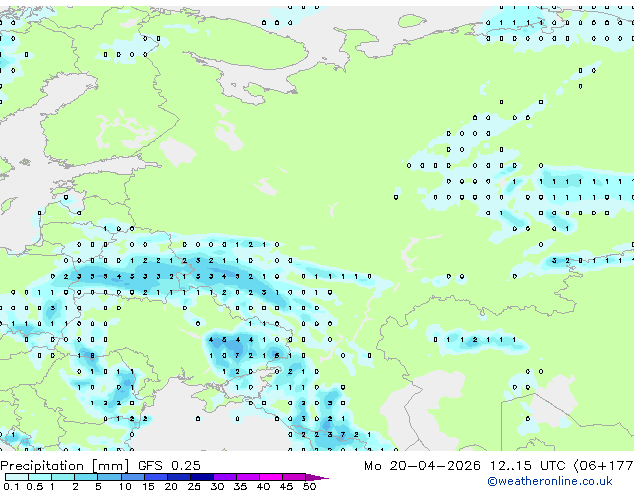Click the 'Precipitation' title text

point(42,466)
